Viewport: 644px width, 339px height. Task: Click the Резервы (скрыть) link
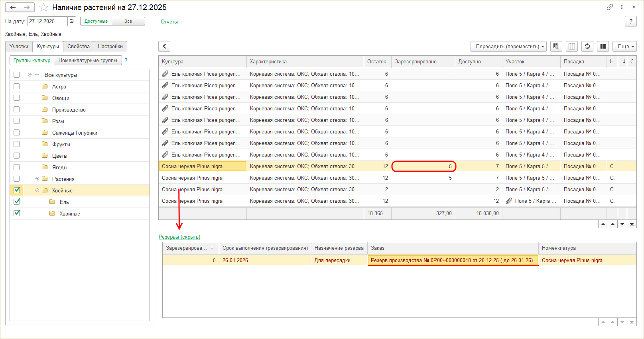[179, 237]
